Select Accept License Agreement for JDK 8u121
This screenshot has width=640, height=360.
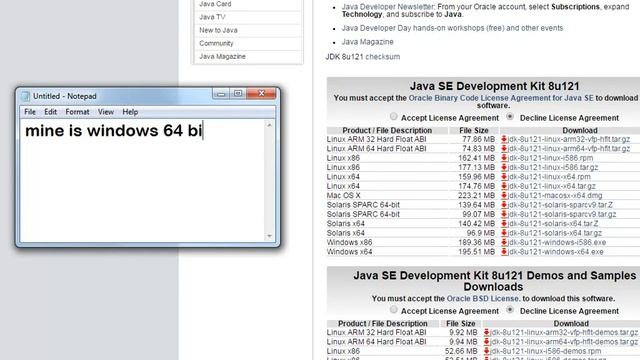(393, 117)
